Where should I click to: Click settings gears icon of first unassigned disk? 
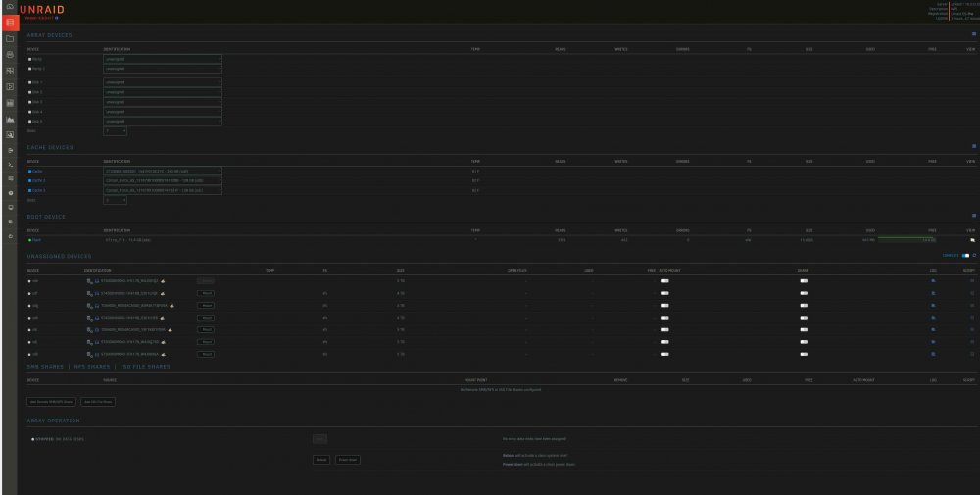(90, 281)
